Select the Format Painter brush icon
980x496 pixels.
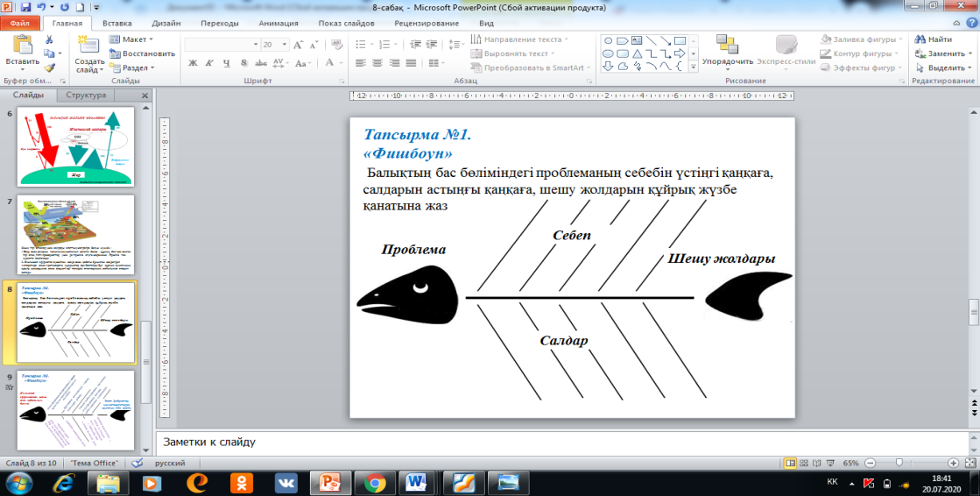click(x=50, y=67)
